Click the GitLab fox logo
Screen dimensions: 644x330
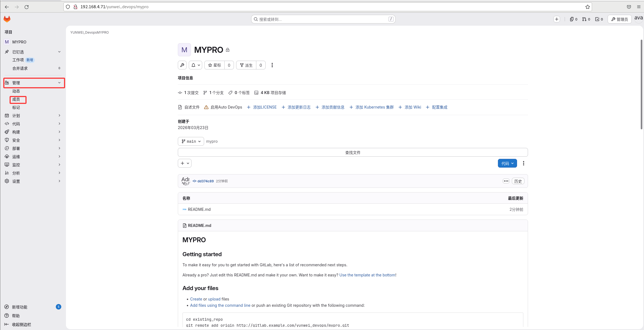tap(7, 19)
